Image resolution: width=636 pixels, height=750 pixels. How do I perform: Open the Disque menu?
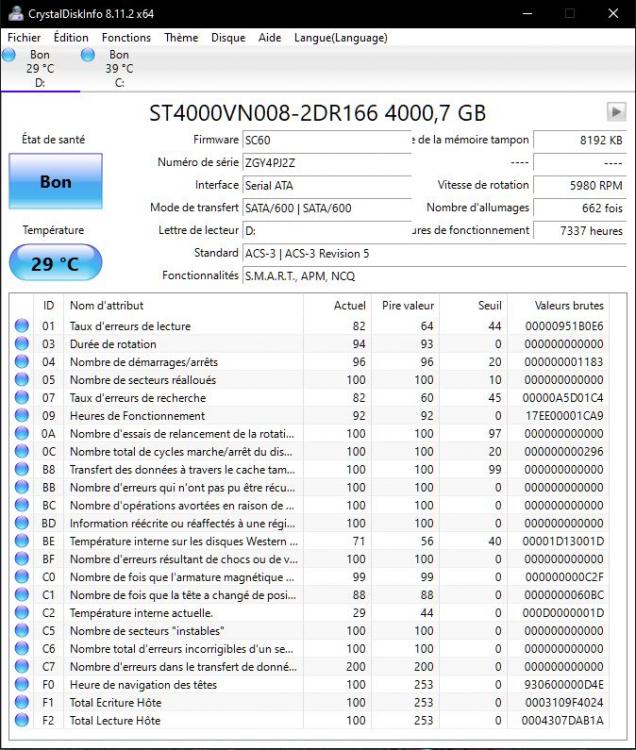coord(228,37)
